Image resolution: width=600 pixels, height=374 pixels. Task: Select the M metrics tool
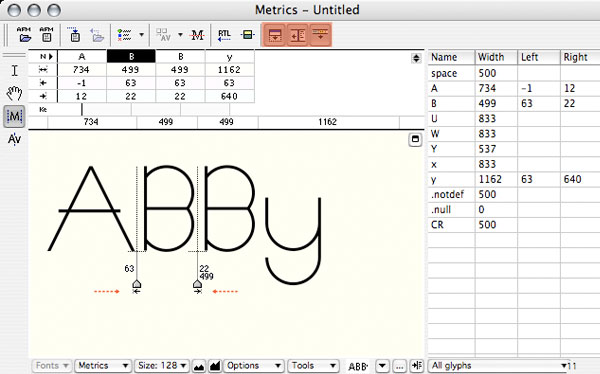click(x=15, y=116)
